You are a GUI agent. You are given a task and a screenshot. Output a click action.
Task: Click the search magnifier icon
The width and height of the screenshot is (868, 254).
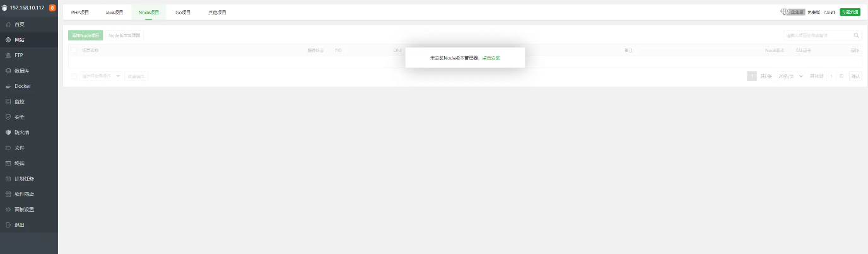click(x=857, y=35)
